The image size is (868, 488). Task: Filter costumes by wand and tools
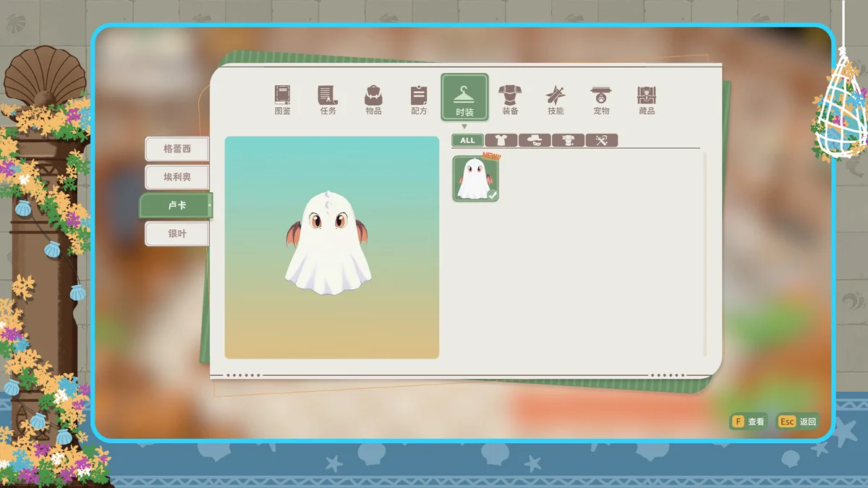(x=601, y=140)
